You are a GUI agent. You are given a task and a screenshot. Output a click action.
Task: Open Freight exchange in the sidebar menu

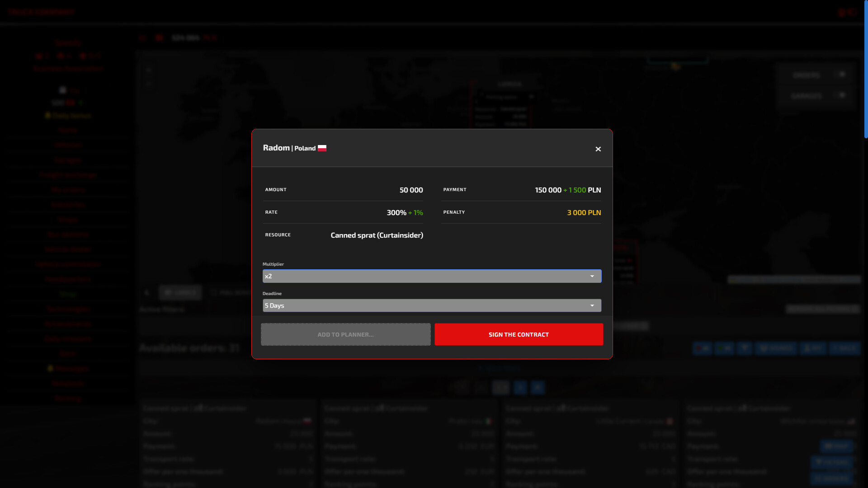click(x=68, y=175)
